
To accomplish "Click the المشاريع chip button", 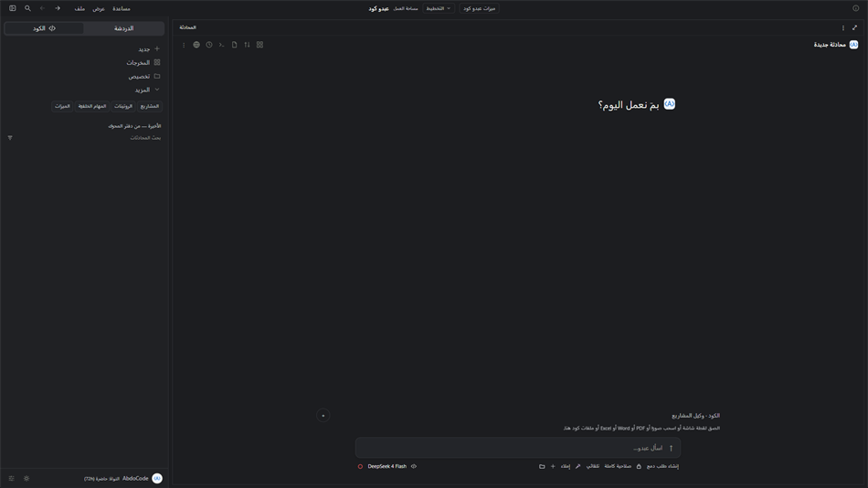I will [x=150, y=106].
